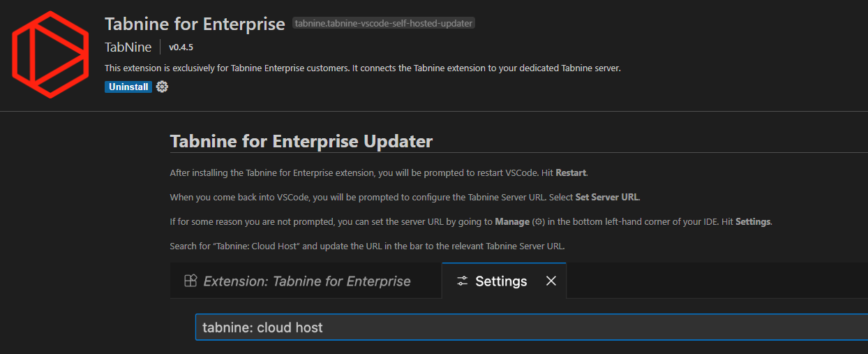Viewport: 868px width, 354px height.
Task: Click the extension blocks icon on tab
Action: [190, 281]
